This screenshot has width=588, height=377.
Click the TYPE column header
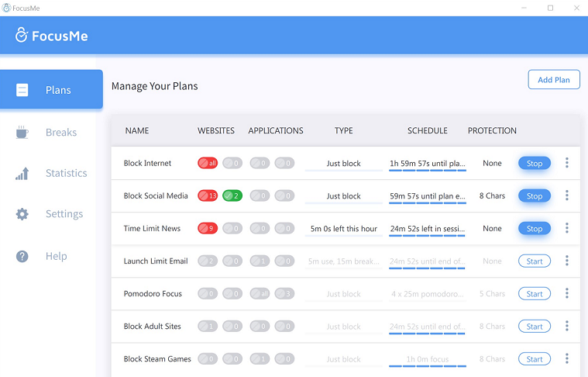343,130
